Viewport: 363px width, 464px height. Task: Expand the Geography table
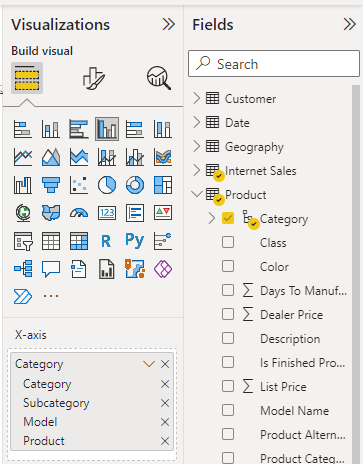(197, 146)
